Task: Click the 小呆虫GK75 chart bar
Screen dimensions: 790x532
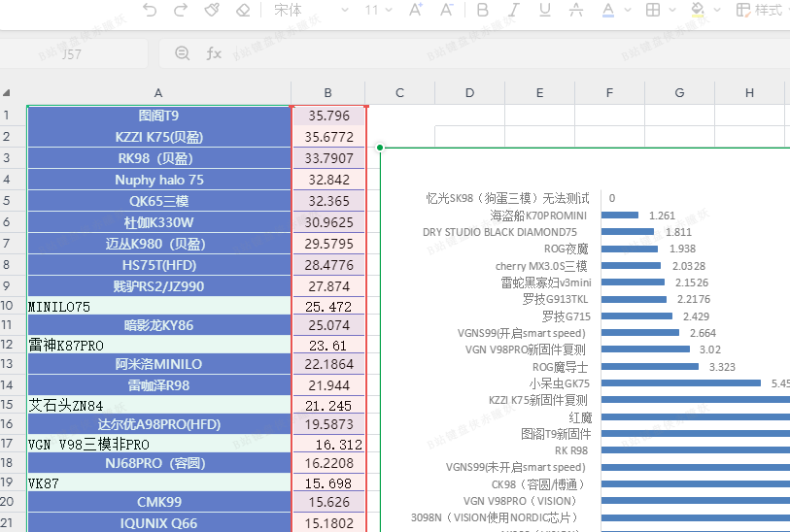Action: click(680, 383)
